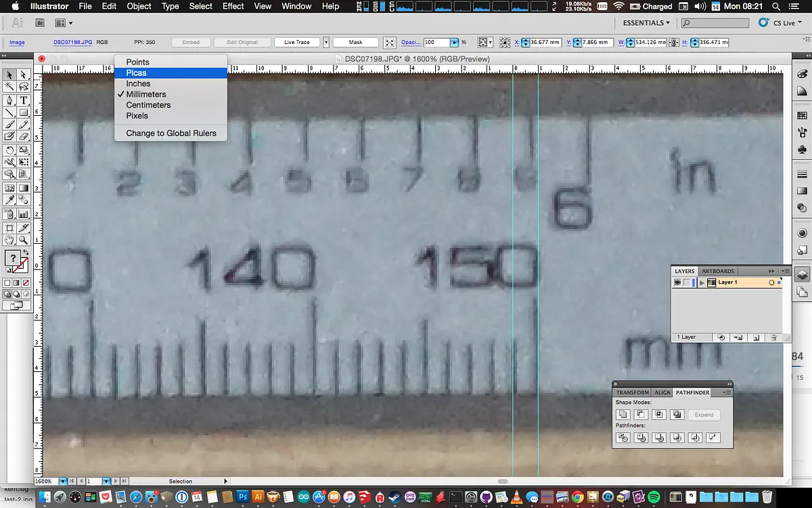Pick the Magic Wand tool
The image size is (812, 508).
(9, 87)
